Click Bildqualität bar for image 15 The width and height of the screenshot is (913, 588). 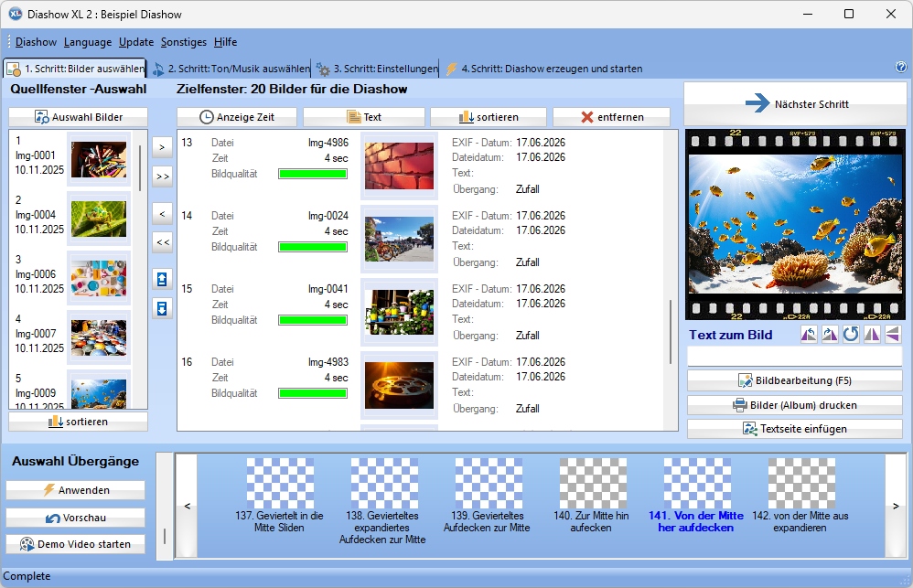click(x=313, y=320)
